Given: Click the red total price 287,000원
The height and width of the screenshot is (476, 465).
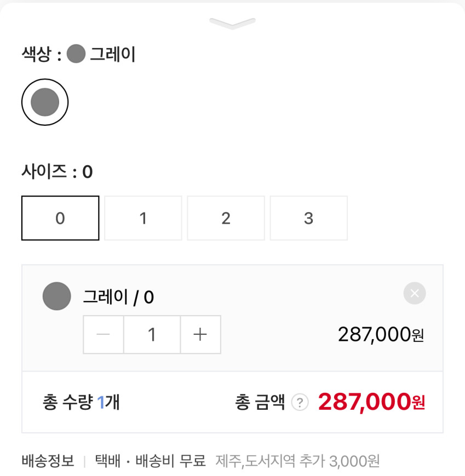Looking at the screenshot, I should [x=371, y=402].
